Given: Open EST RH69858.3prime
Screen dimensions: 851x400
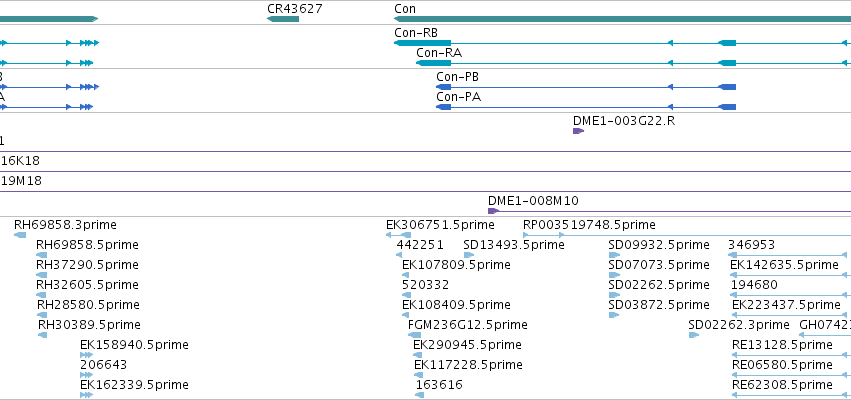Looking at the screenshot, I should click(x=20, y=234).
